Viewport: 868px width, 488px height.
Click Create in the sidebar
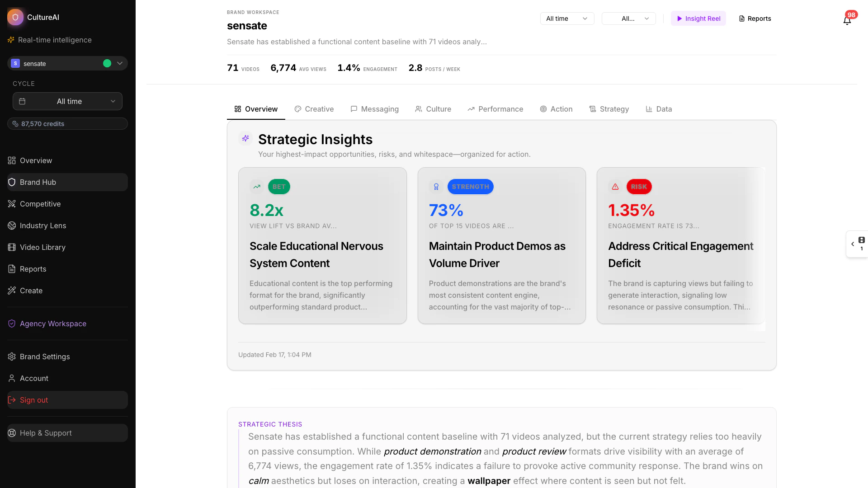pyautogui.click(x=31, y=291)
